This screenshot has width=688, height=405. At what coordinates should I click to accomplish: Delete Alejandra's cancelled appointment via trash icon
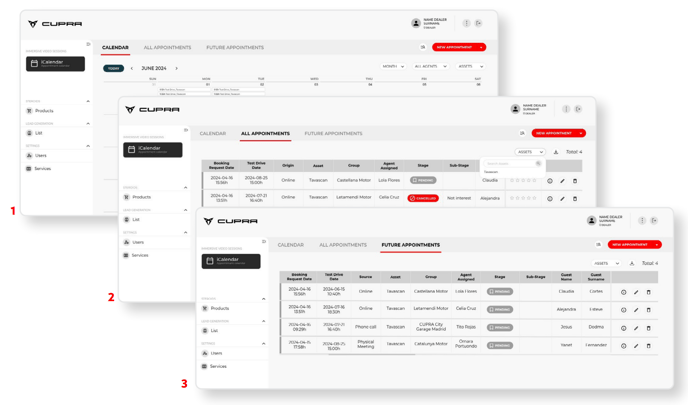[x=575, y=198]
